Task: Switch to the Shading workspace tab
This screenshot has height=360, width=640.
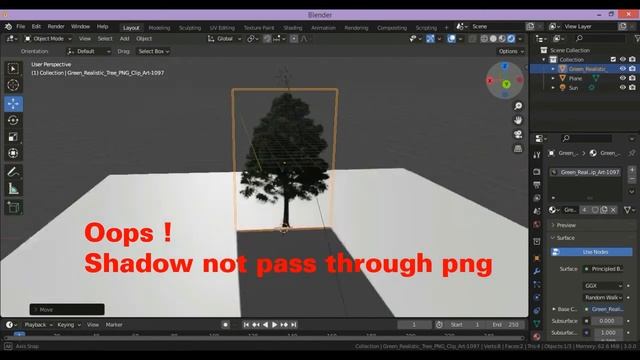Action: tap(293, 28)
